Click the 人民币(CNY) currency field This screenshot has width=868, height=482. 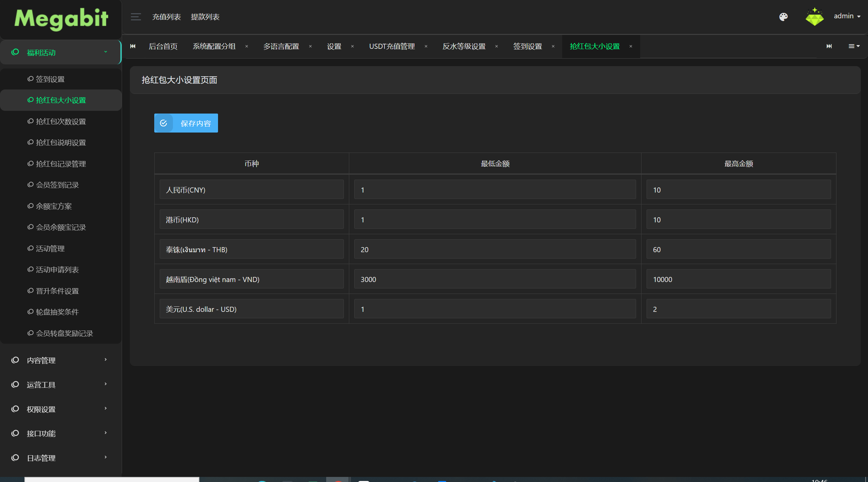[x=252, y=189]
